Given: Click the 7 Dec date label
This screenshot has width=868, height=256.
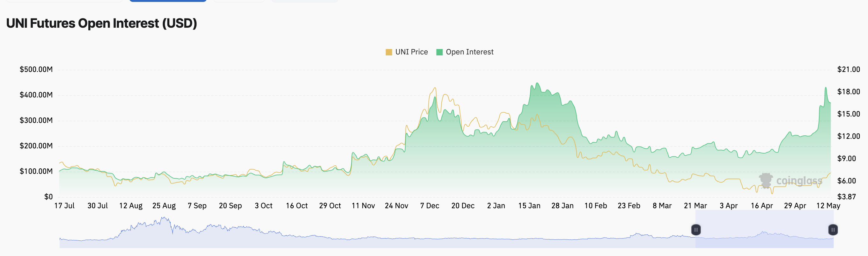Looking at the screenshot, I should pyautogui.click(x=429, y=206).
